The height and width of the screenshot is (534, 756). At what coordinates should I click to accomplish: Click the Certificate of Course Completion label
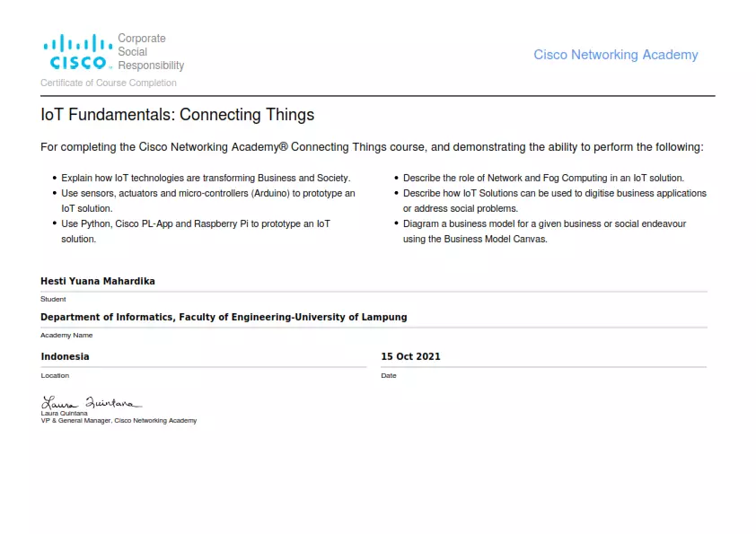tap(109, 83)
